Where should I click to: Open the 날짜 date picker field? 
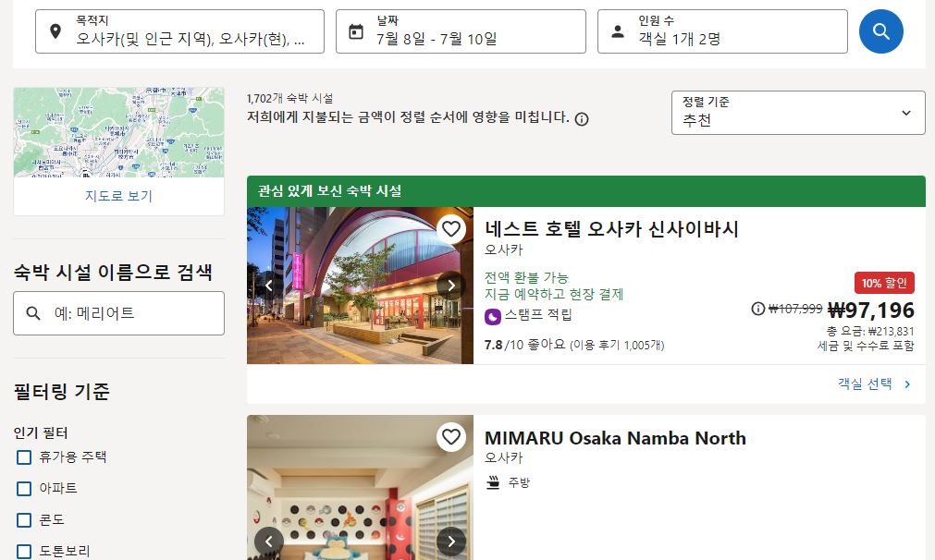coord(461,31)
